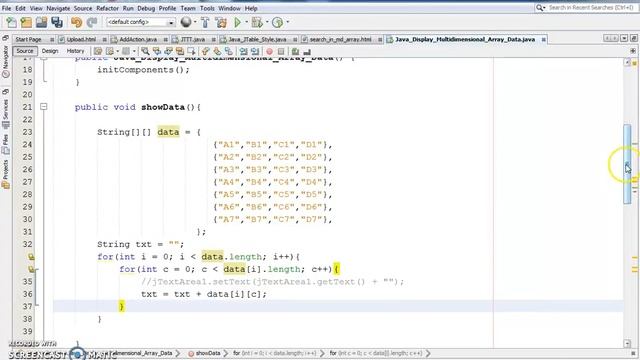Open the File menu

pyautogui.click(x=7, y=8)
